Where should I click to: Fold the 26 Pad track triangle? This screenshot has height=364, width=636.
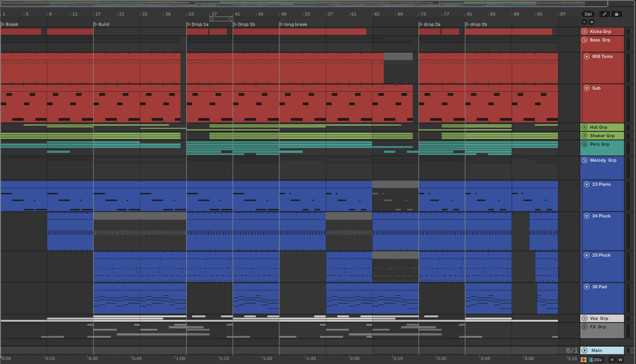(x=587, y=287)
